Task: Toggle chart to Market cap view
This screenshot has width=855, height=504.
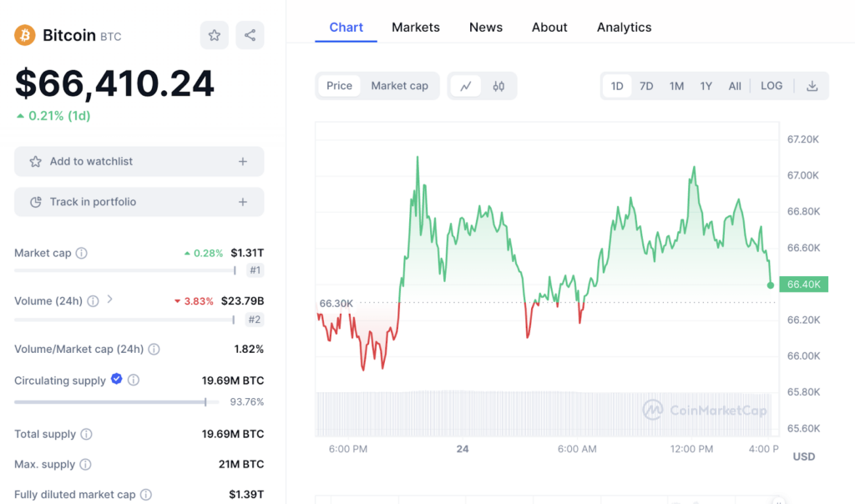Action: tap(399, 86)
